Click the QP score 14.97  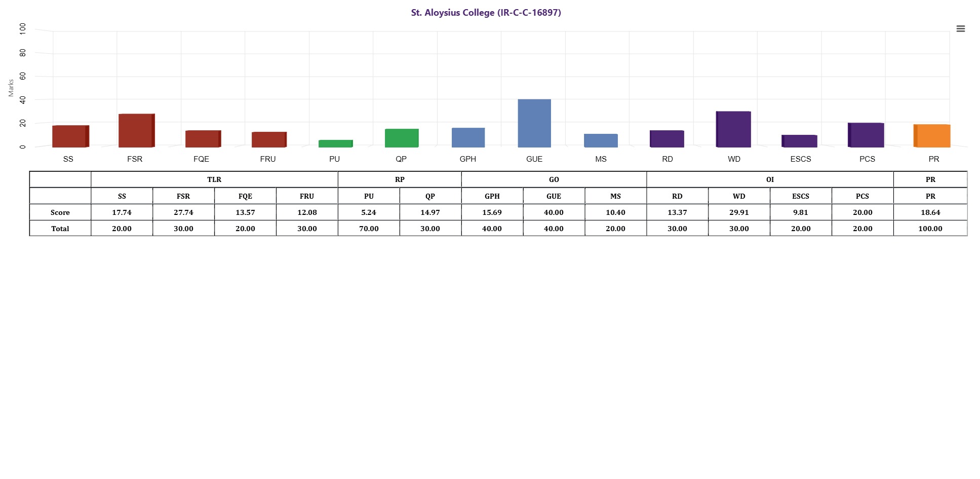(430, 212)
